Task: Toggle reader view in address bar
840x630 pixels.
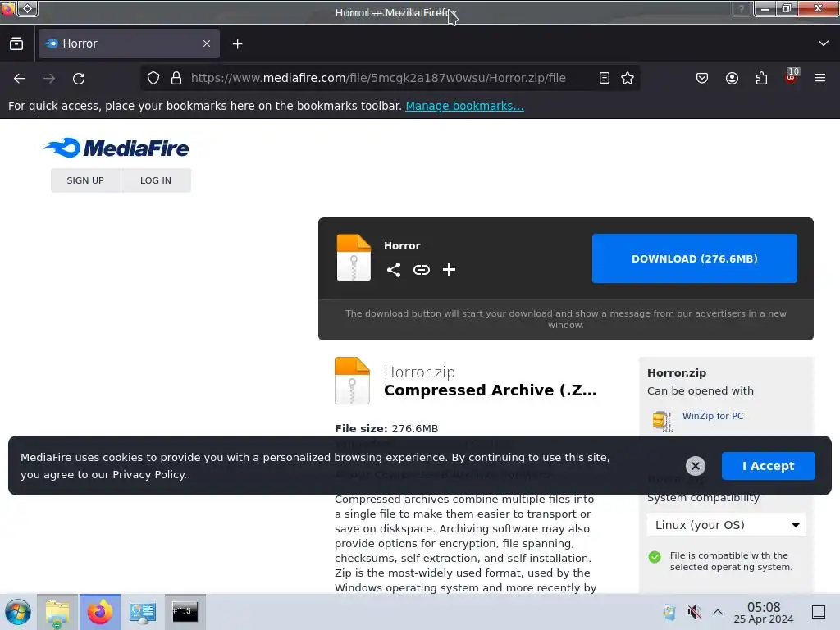Action: (605, 78)
